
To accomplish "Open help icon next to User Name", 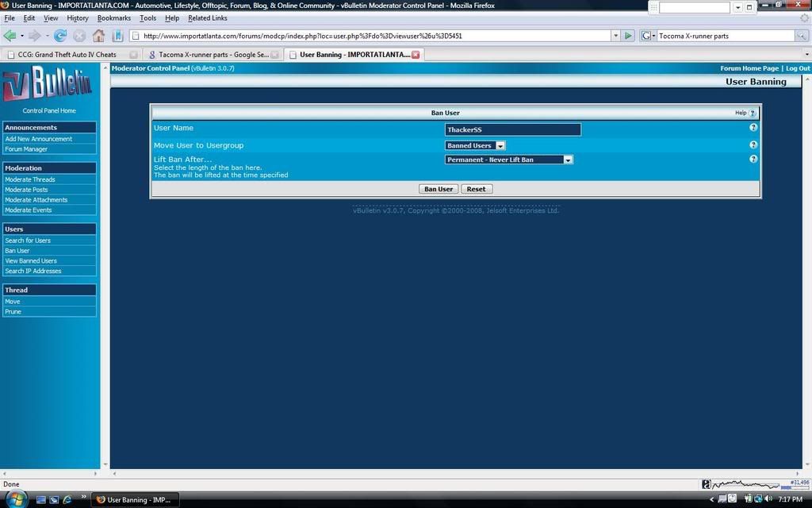I will tap(753, 128).
